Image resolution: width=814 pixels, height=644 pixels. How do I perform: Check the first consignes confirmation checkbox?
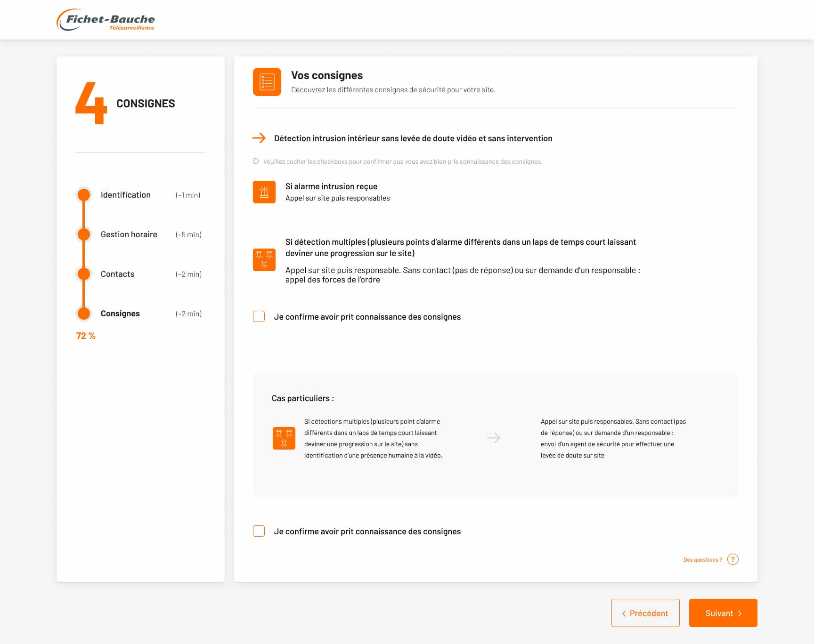coord(259,316)
